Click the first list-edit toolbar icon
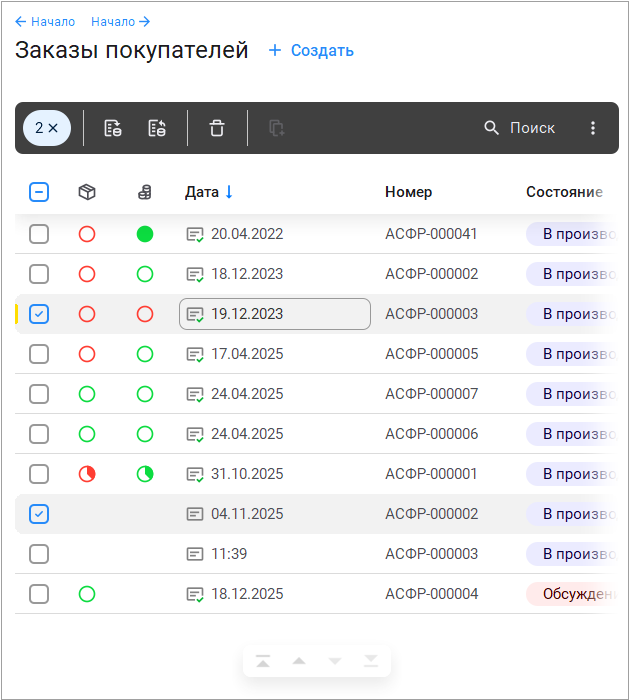This screenshot has height=700, width=629. (x=113, y=128)
